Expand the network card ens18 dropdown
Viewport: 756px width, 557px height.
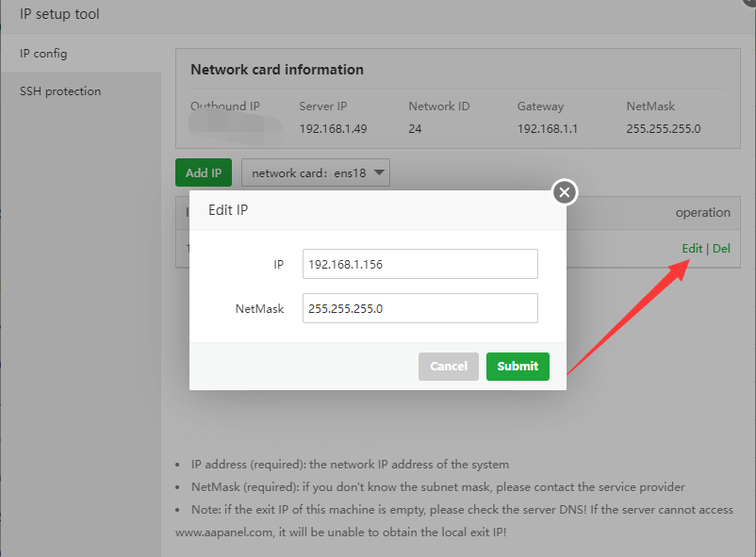pos(316,172)
